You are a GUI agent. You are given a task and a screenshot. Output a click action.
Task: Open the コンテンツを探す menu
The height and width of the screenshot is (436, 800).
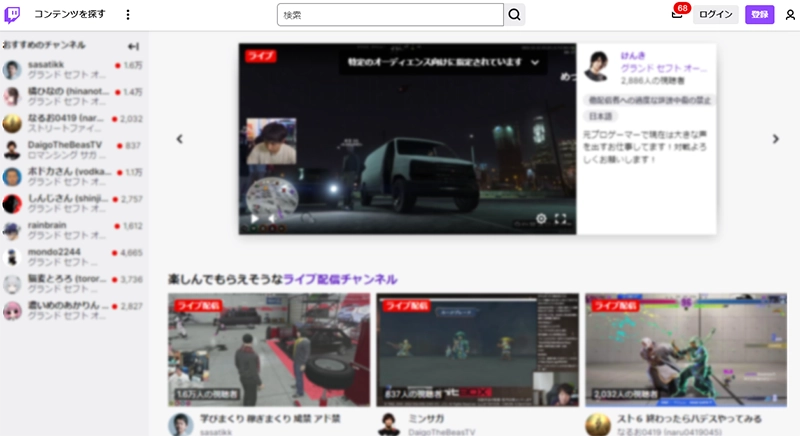click(69, 14)
